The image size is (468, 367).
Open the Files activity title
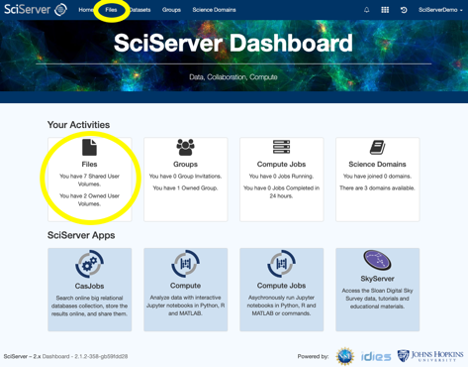point(89,164)
